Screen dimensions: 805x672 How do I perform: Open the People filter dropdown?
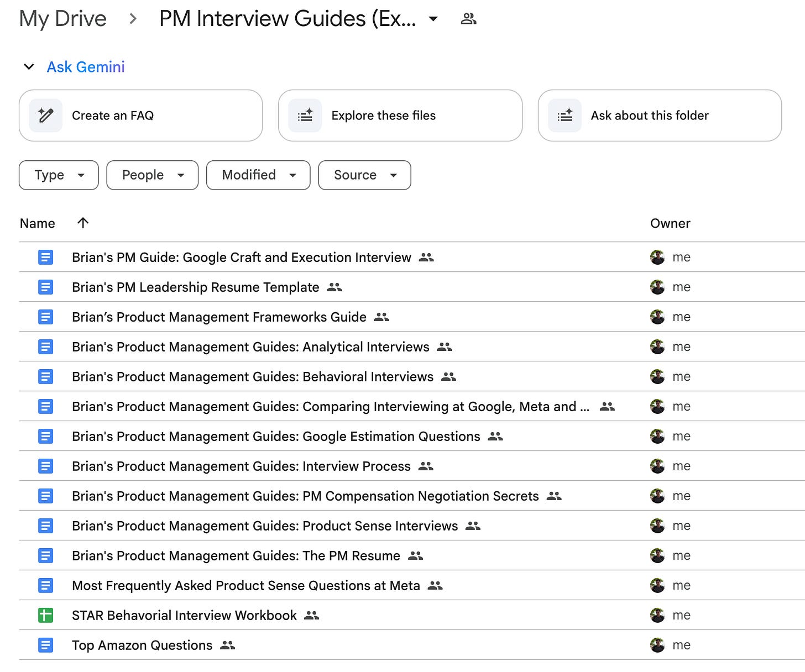[x=152, y=175]
